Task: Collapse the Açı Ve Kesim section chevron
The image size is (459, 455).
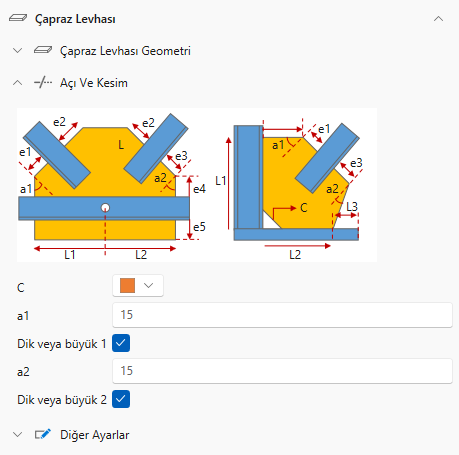Action: (17, 83)
